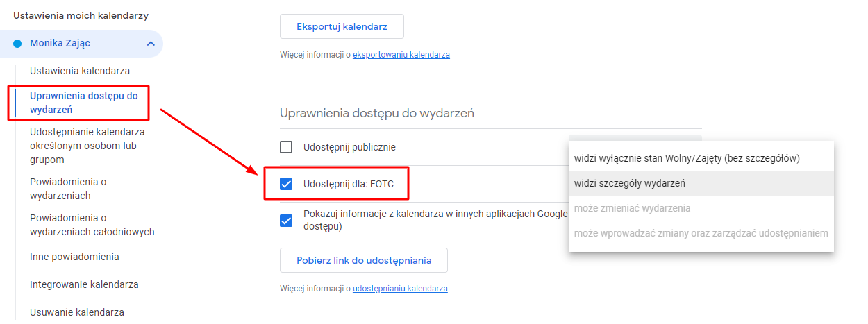868x324 pixels.
Task: Click Pobierz link do udostępniania button
Action: 364,260
